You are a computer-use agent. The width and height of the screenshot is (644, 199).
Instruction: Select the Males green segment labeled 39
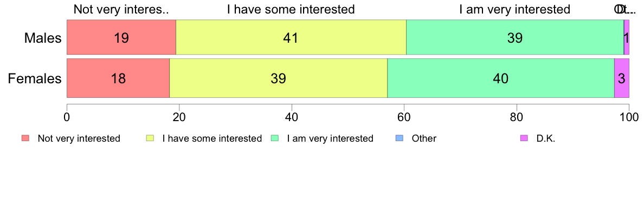click(515, 37)
